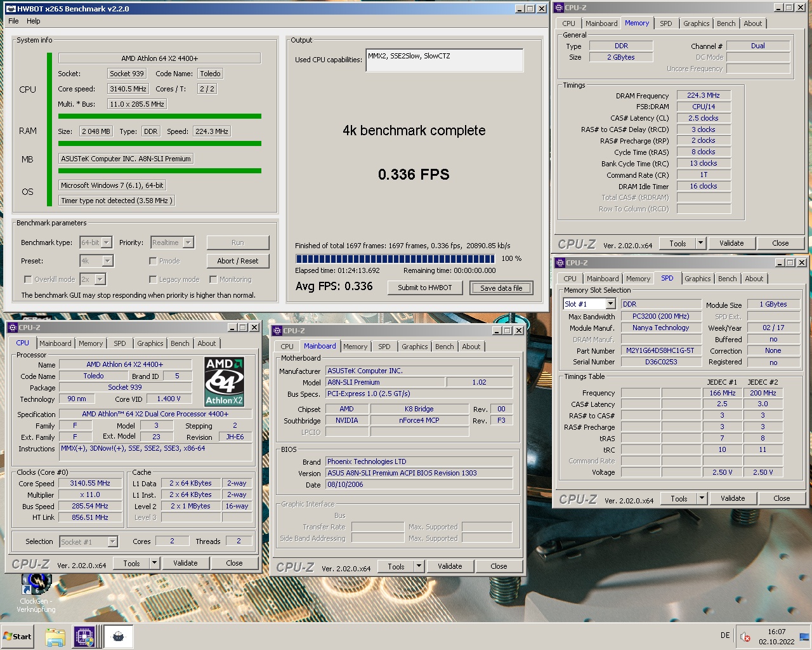Click Southbridge nForce4 MCP field

pos(419,420)
